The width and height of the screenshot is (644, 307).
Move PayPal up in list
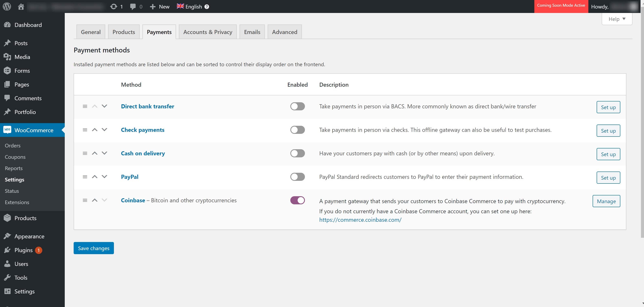[94, 177]
